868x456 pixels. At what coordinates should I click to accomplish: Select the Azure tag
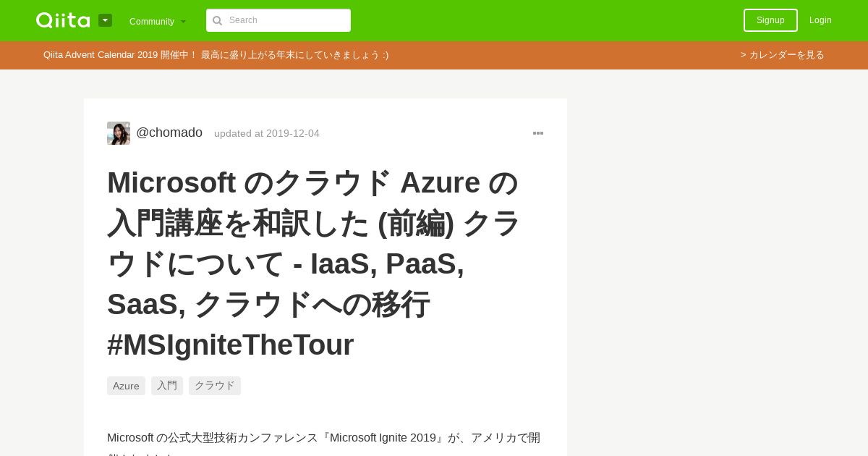pos(126,386)
